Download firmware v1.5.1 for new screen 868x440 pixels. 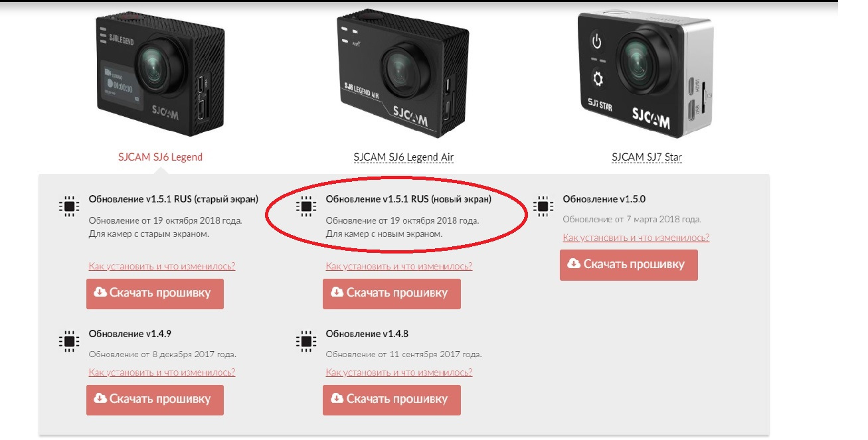coord(392,293)
